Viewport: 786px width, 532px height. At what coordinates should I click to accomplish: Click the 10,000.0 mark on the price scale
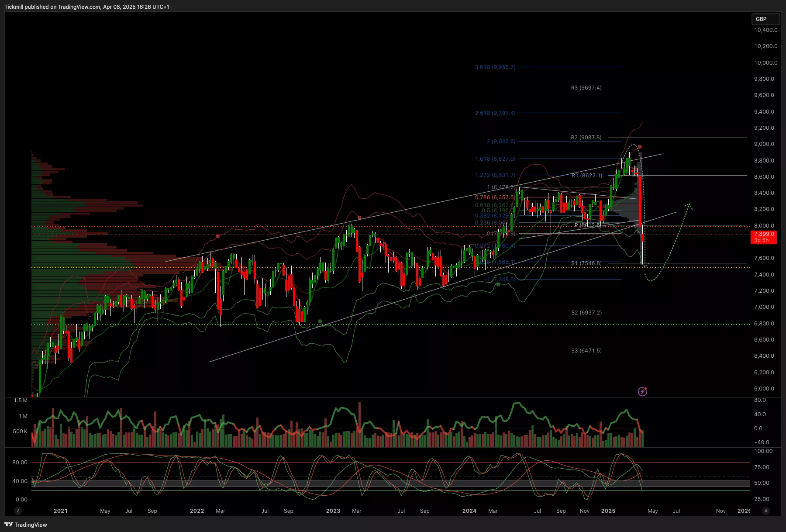[765, 63]
